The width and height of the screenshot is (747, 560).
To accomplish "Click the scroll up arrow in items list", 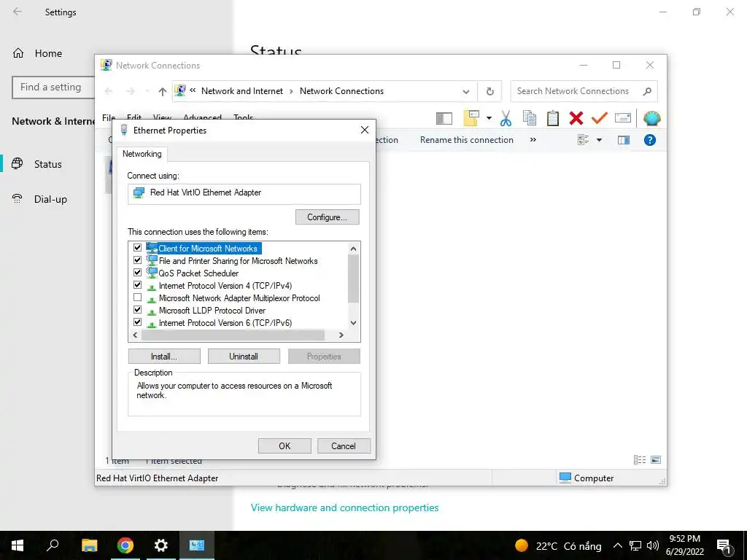I will click(x=353, y=249).
